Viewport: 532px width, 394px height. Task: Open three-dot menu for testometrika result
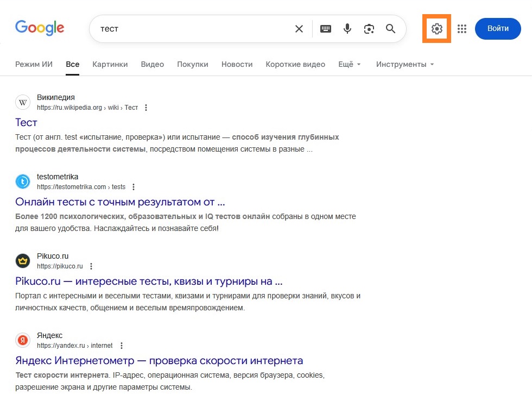pyautogui.click(x=134, y=187)
